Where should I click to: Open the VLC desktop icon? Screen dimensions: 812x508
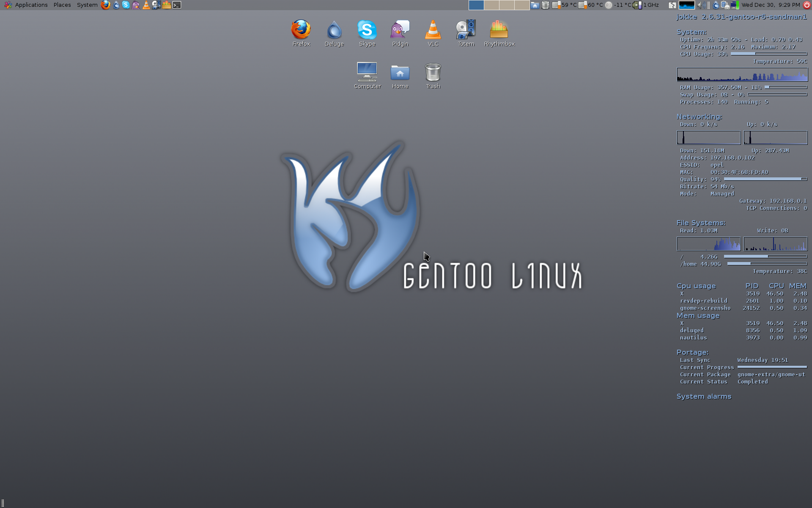(433, 33)
